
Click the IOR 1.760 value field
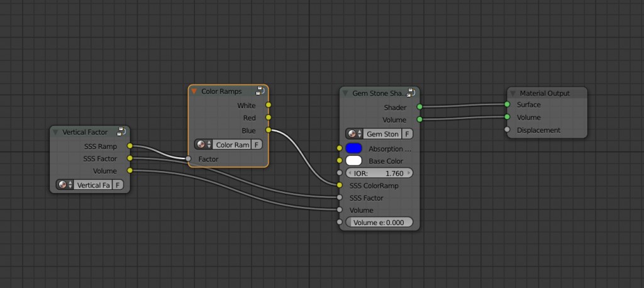(x=379, y=172)
